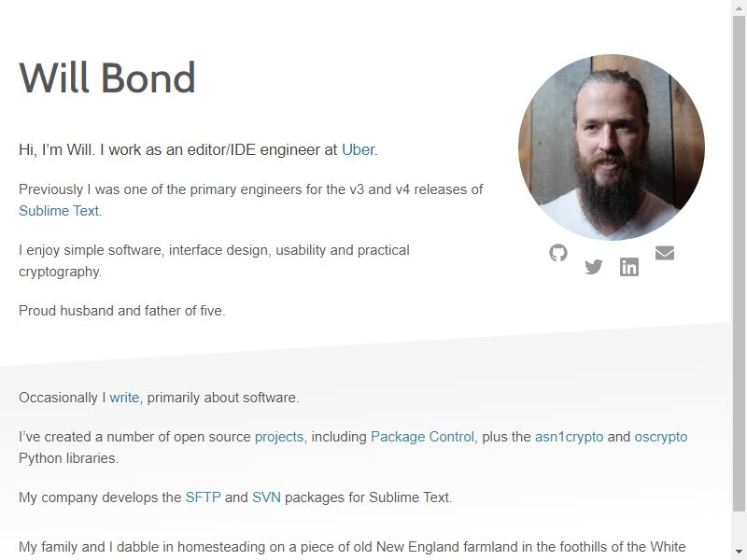The image size is (747, 560).
Task: Click the Will Bond page heading
Action: 107,77
